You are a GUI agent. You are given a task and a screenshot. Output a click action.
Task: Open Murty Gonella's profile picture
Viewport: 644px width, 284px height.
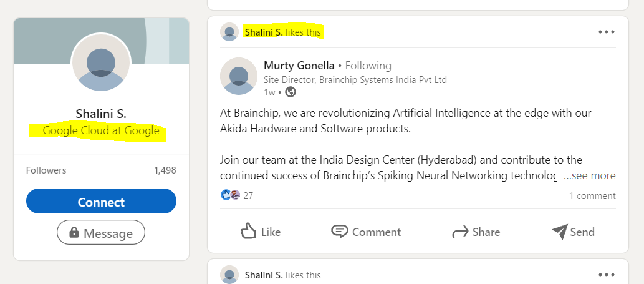point(239,76)
